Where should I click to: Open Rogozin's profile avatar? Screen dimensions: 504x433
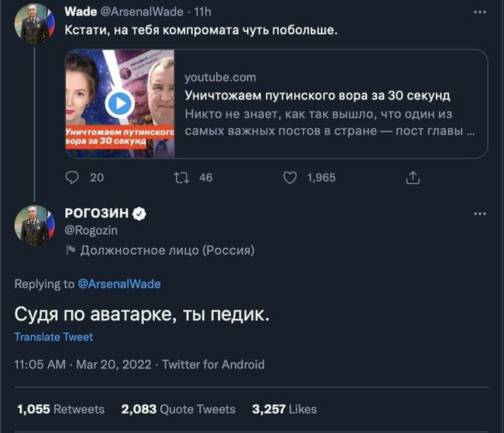[x=34, y=225]
